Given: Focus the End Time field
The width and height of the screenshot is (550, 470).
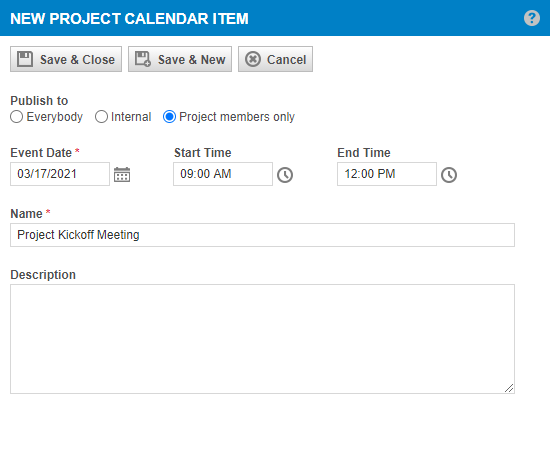Looking at the screenshot, I should pyautogui.click(x=387, y=174).
